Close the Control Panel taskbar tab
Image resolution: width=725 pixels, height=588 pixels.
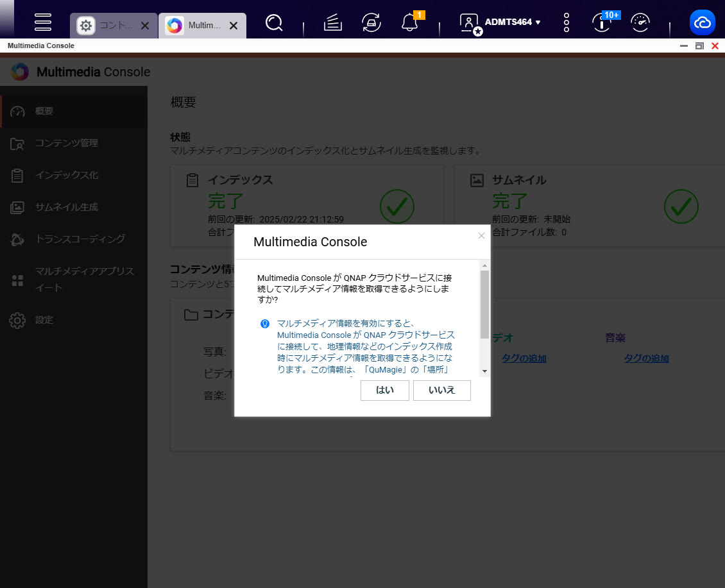[145, 26]
